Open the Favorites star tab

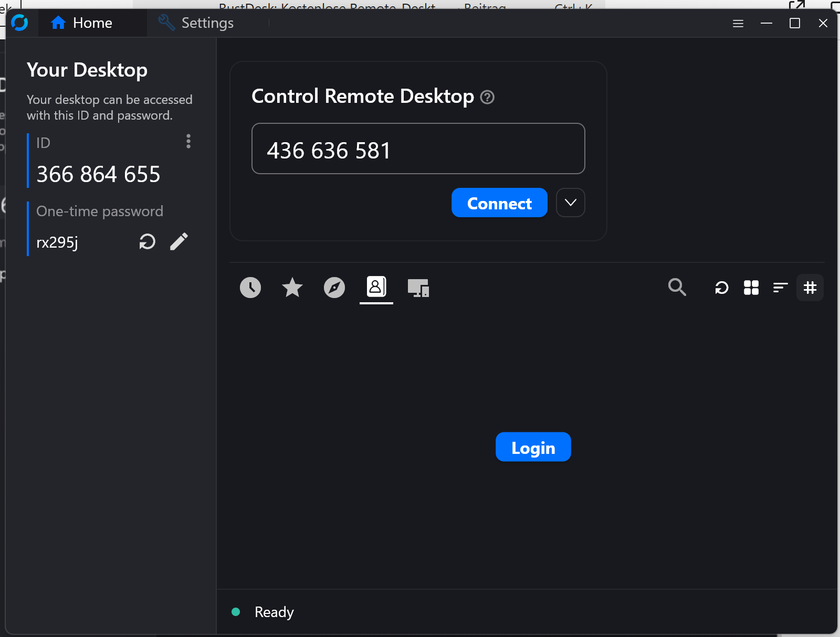tap(292, 288)
